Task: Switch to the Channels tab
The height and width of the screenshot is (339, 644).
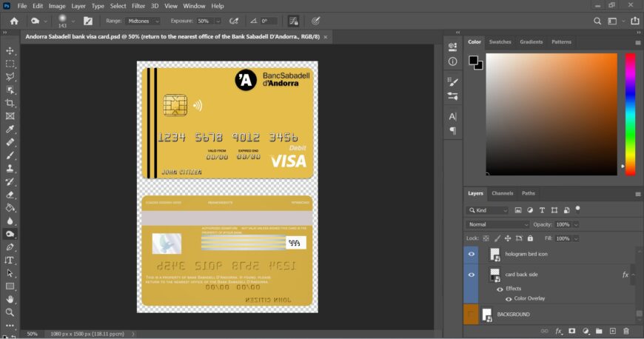Action: [x=503, y=193]
